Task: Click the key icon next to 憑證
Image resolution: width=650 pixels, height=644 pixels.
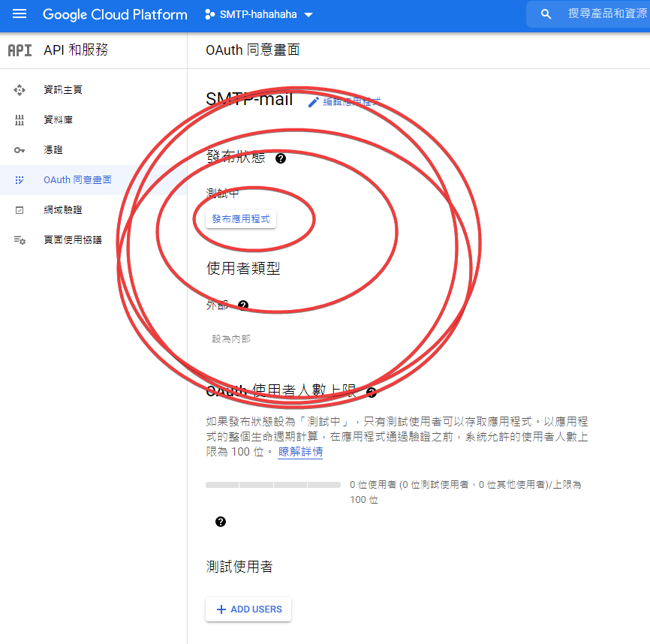Action: click(20, 150)
